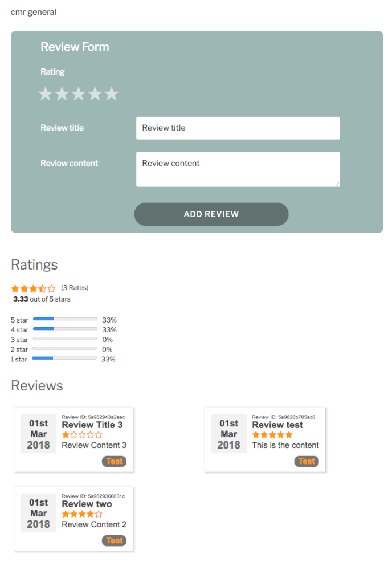Select the second star in Rating
The width and height of the screenshot is (392, 570).
(x=62, y=94)
